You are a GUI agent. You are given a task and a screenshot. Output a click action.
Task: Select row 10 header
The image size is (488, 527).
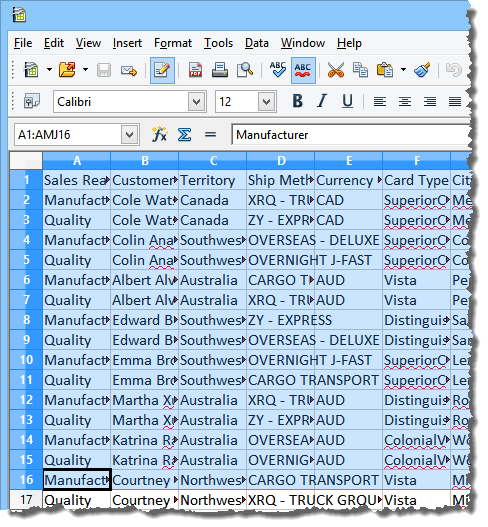pyautogui.click(x=26, y=360)
